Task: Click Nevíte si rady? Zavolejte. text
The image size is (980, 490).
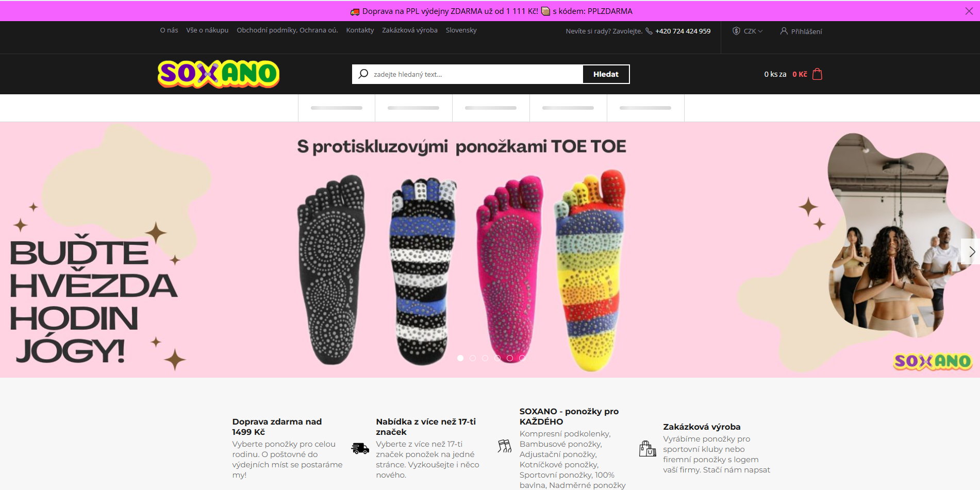Action: point(604,31)
